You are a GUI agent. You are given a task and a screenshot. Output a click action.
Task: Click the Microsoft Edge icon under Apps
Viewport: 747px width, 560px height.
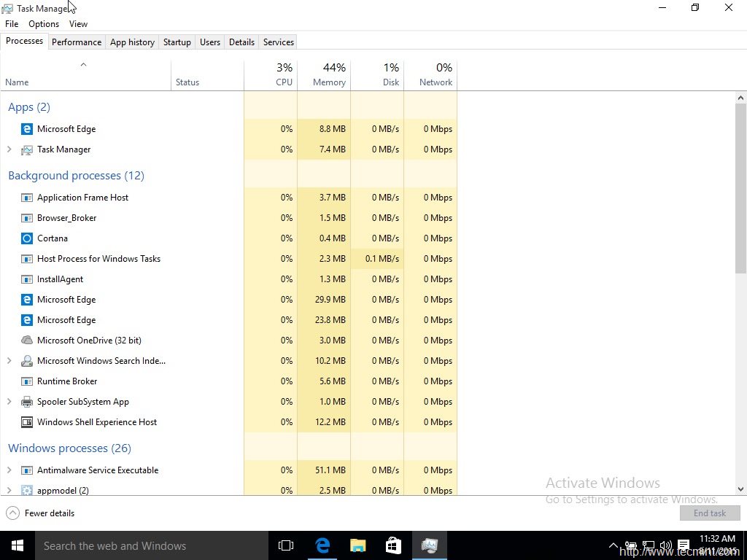(x=26, y=128)
